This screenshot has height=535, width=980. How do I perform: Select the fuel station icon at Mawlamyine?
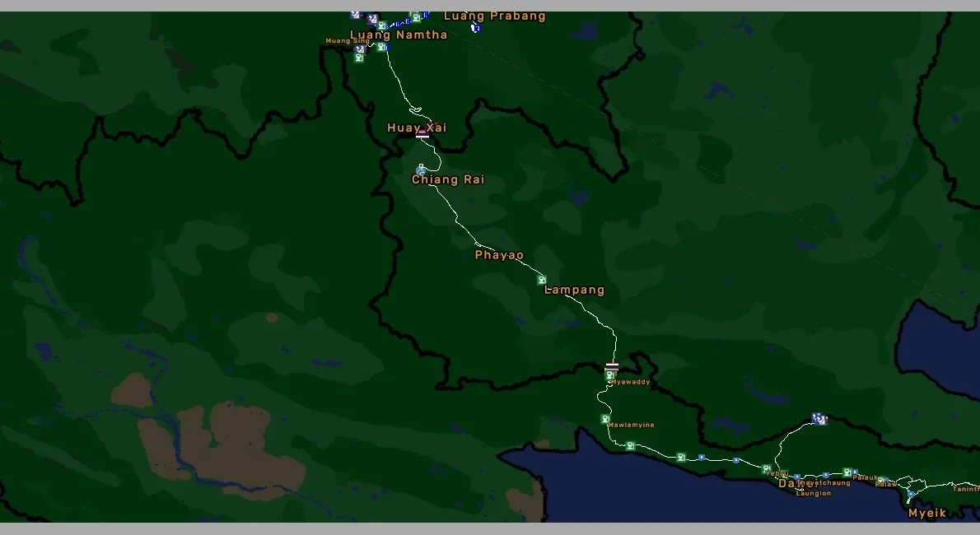[605, 419]
